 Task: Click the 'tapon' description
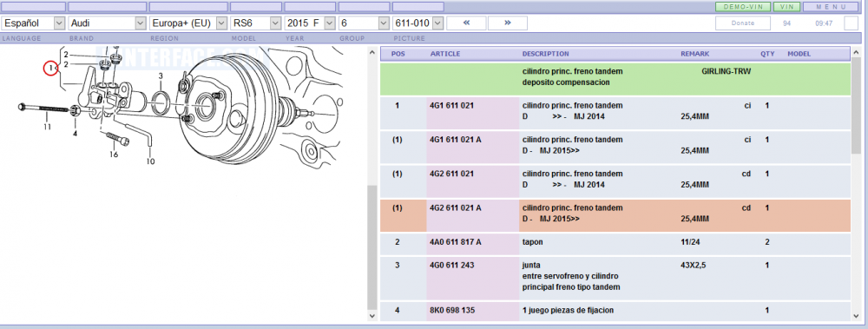pyautogui.click(x=532, y=242)
